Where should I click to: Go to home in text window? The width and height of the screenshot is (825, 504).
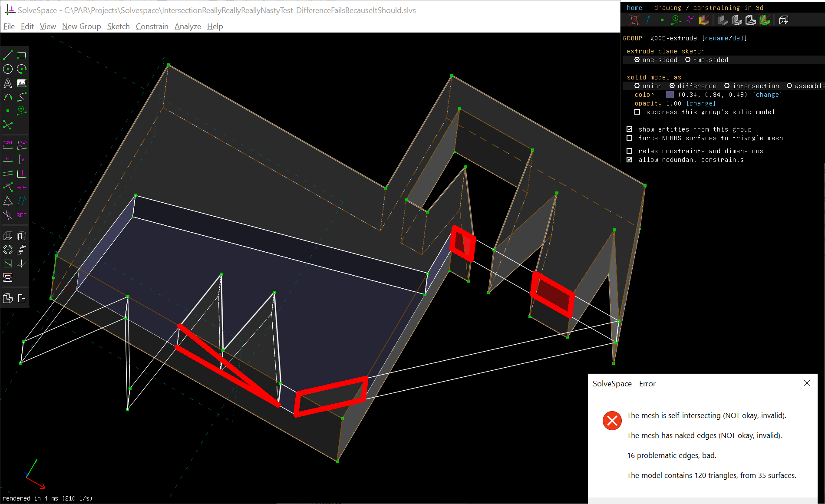634,8
